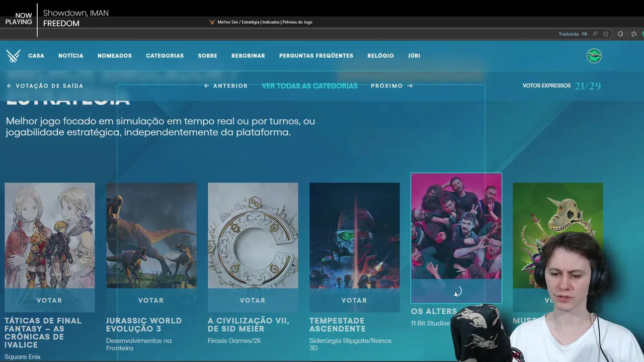Open the page translation icon next to Traduzida
The width and height of the screenshot is (644, 362).
click(584, 34)
